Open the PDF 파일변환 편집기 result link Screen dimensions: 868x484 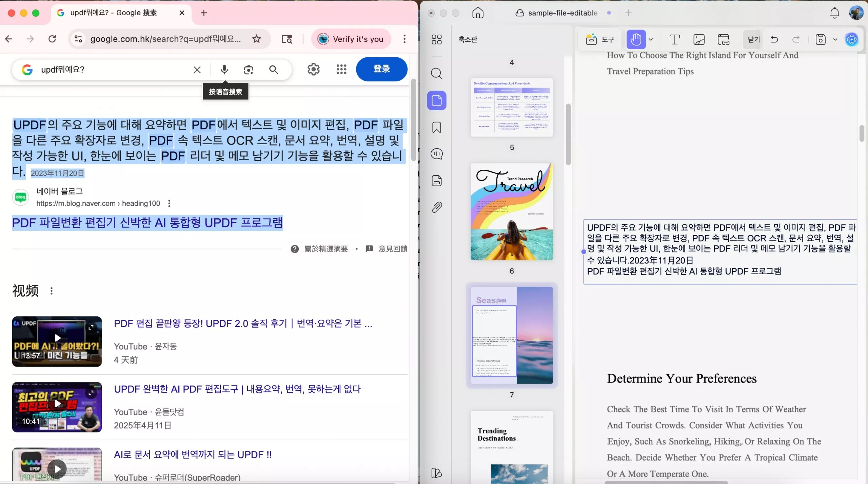point(147,223)
